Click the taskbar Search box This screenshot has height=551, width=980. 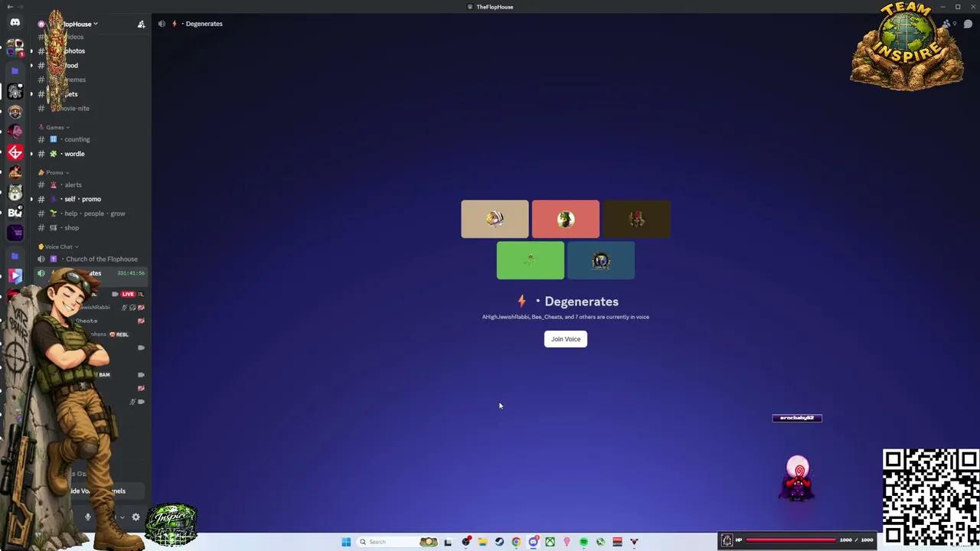(398, 542)
